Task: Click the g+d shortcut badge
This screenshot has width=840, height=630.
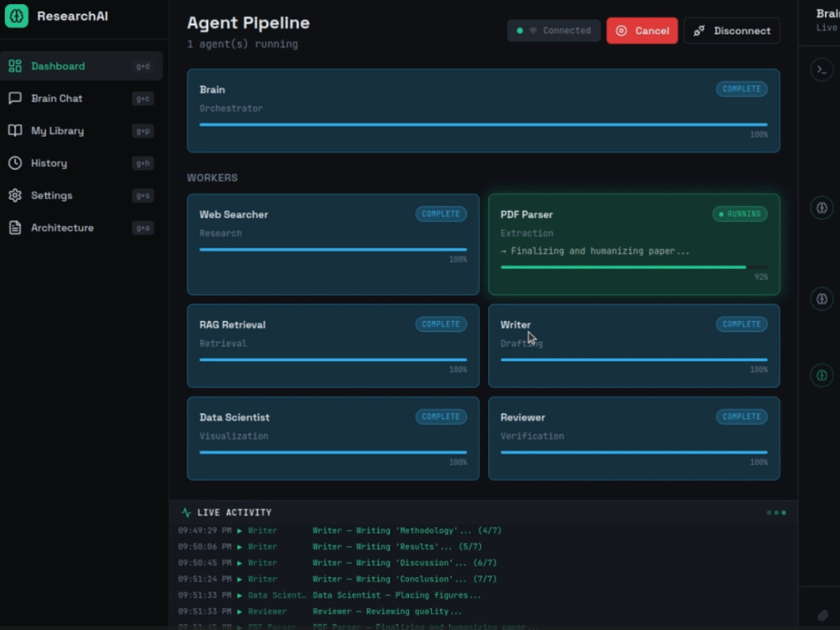Action: (143, 66)
